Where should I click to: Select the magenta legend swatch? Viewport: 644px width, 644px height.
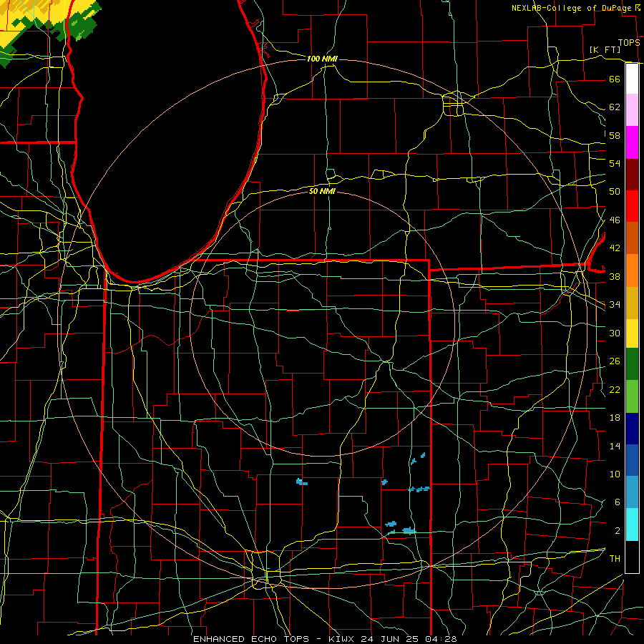point(632,142)
